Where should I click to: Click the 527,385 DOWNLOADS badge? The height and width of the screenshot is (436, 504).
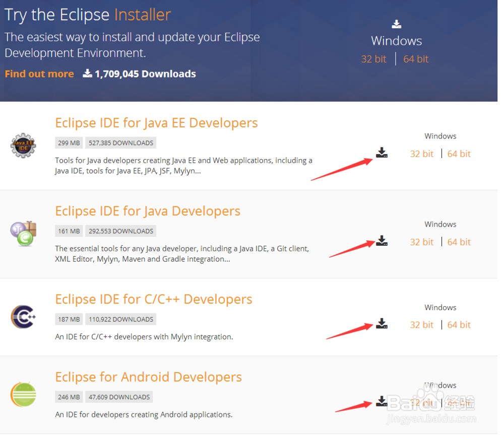click(121, 143)
